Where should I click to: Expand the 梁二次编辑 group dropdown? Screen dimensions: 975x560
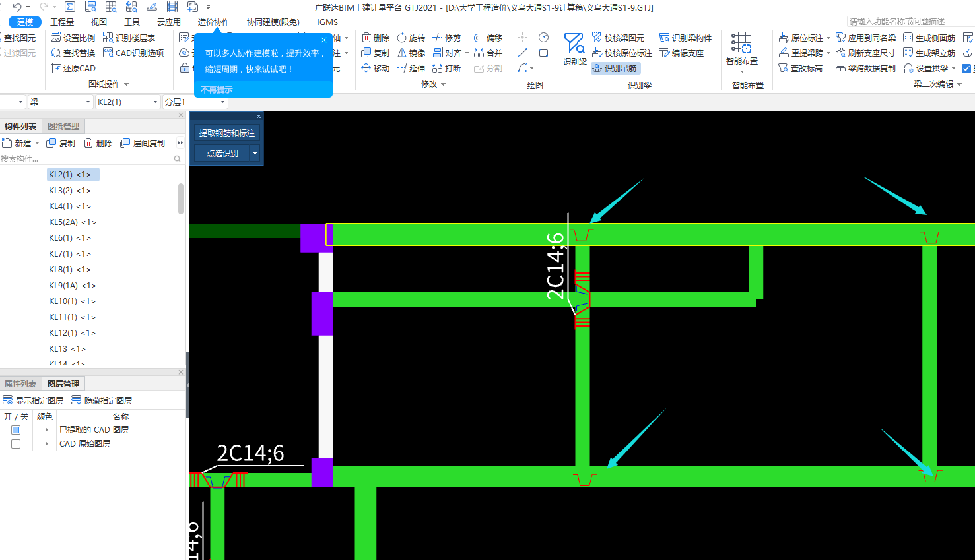point(960,84)
